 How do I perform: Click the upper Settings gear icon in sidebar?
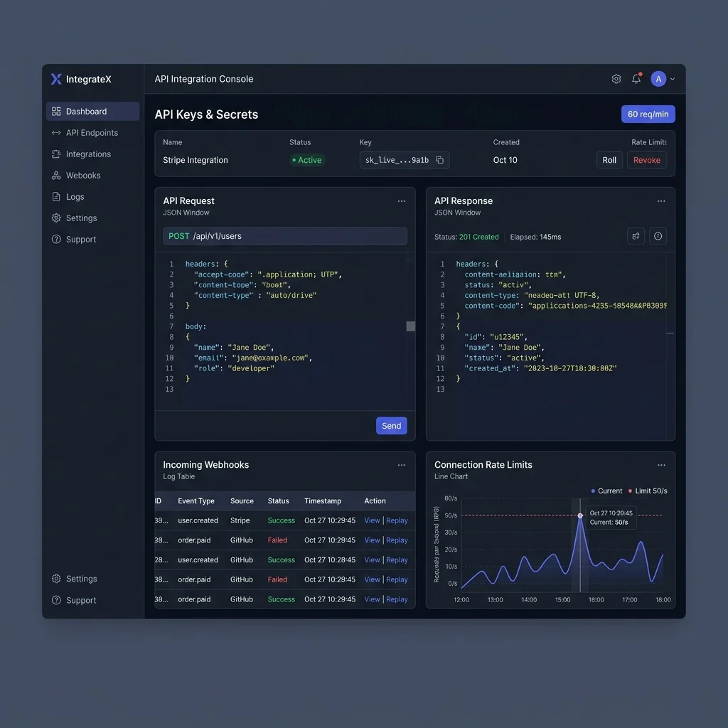(x=56, y=218)
